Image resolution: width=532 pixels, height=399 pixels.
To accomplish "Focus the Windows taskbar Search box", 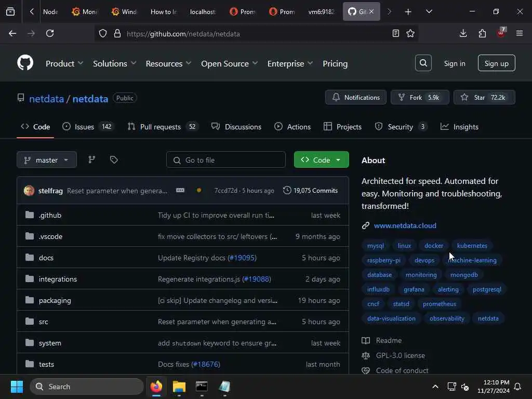I will pyautogui.click(x=87, y=387).
